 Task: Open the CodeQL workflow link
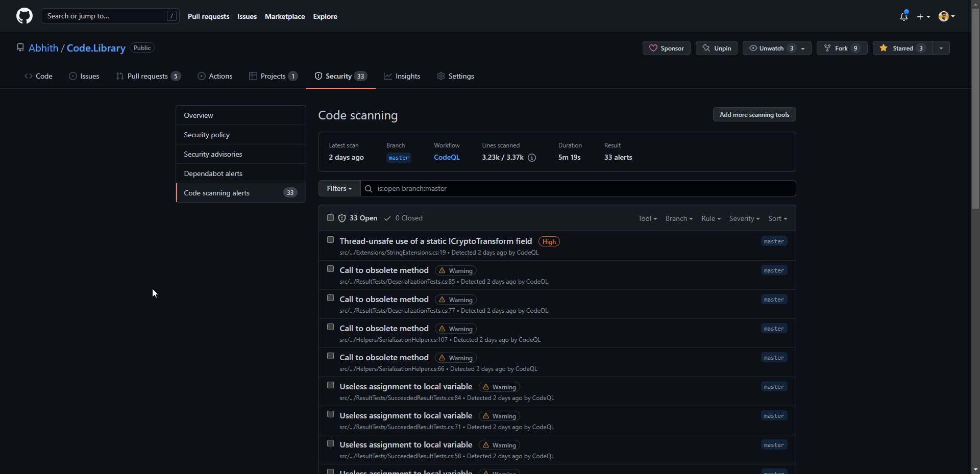(447, 157)
